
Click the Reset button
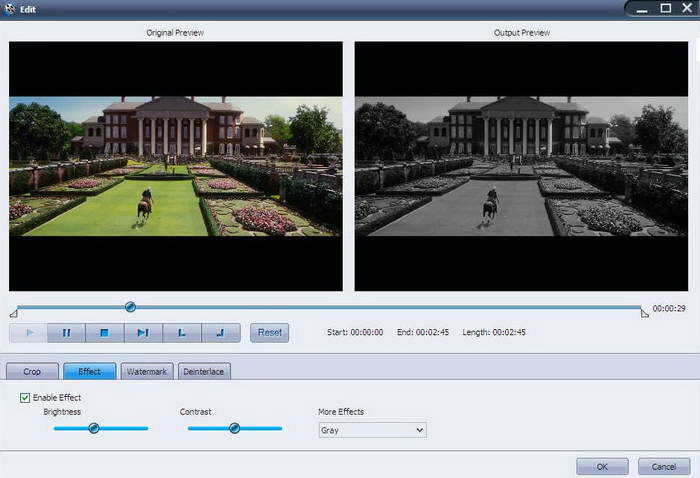(270, 333)
